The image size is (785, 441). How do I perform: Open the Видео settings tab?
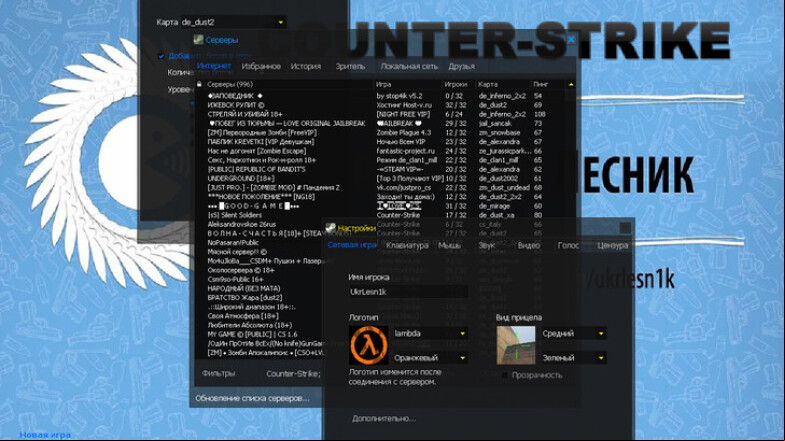[529, 245]
